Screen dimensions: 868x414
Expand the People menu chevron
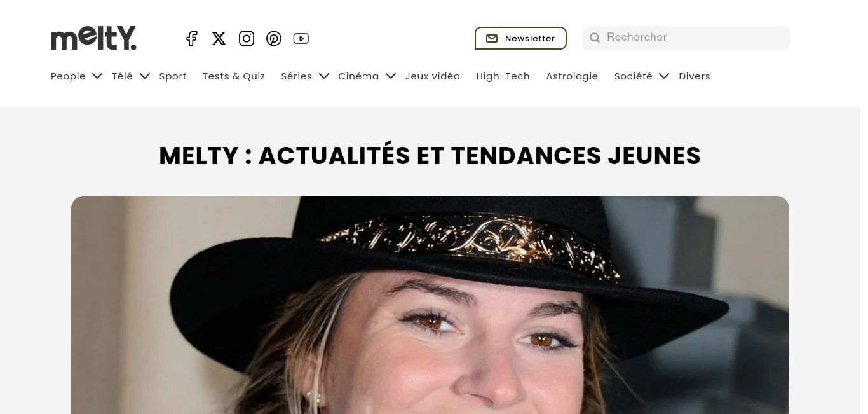point(97,76)
